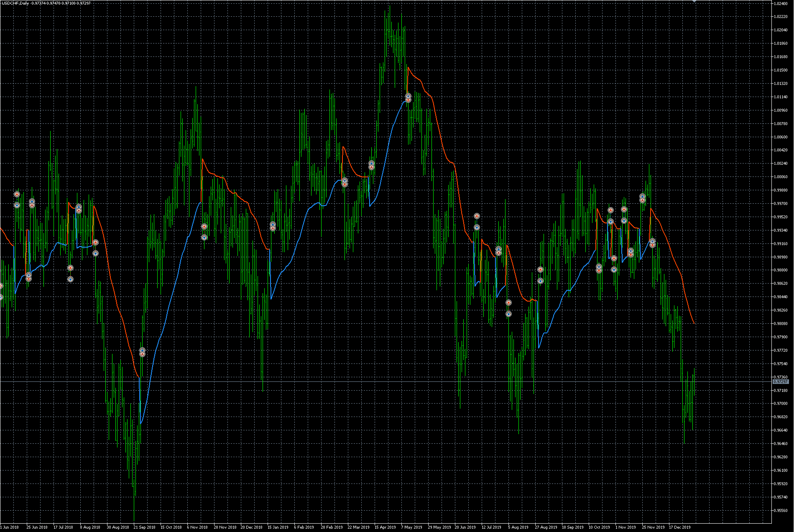Image resolution: width=794 pixels, height=532 pixels.
Task: Click the blue arrow near 0.9820 in August 2019
Action: pyautogui.click(x=508, y=314)
